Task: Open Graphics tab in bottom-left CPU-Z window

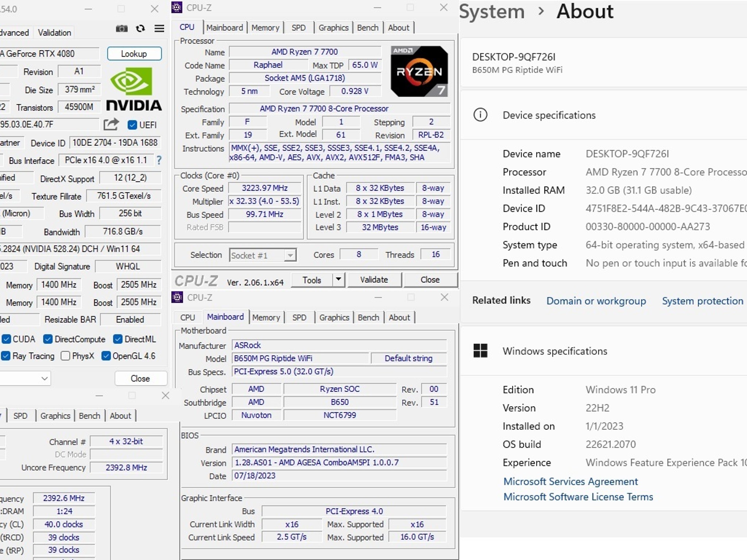Action: tap(55, 416)
